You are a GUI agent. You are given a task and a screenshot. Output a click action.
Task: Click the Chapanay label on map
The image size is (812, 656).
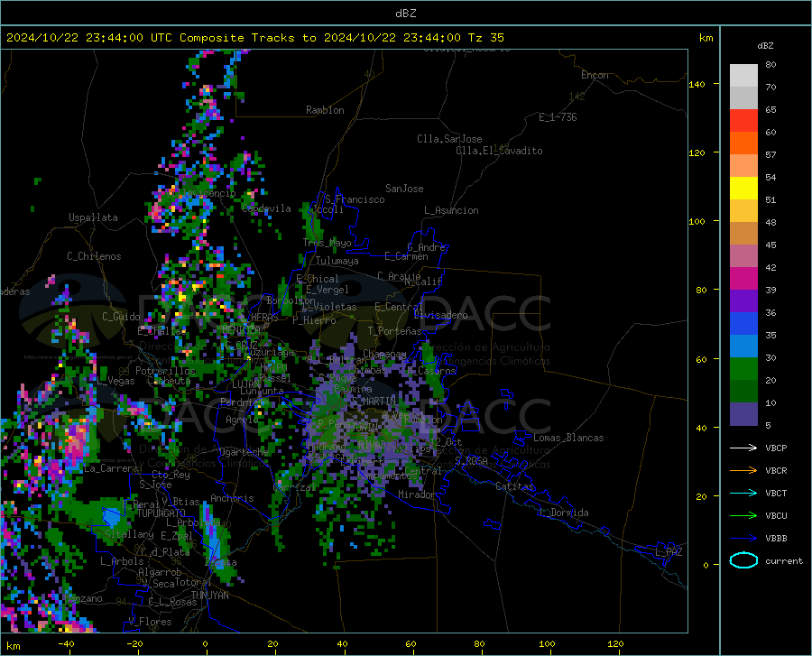tap(384, 354)
